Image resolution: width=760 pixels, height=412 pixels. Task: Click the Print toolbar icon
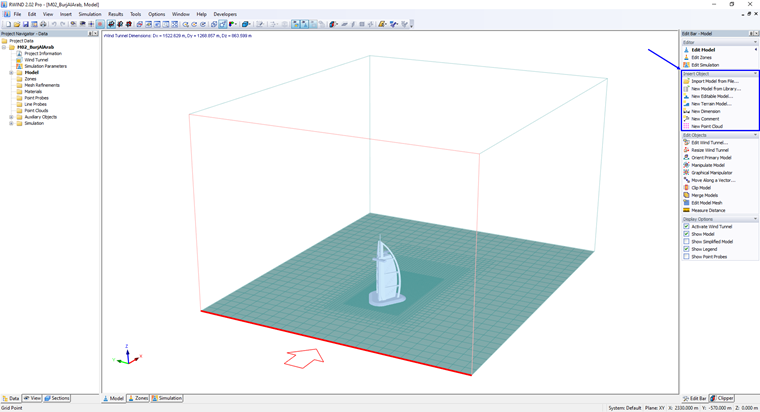(x=43, y=24)
